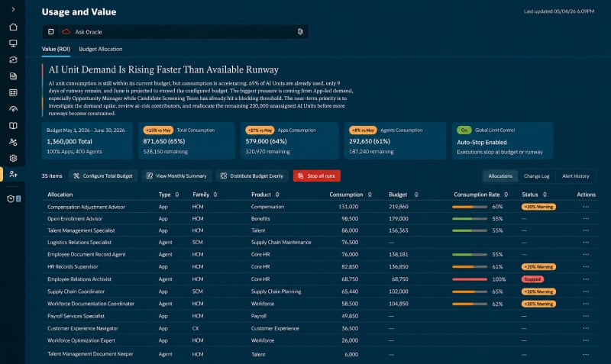Switch to the Budget Allocation tab
This screenshot has width=611, height=364.
pos(101,49)
